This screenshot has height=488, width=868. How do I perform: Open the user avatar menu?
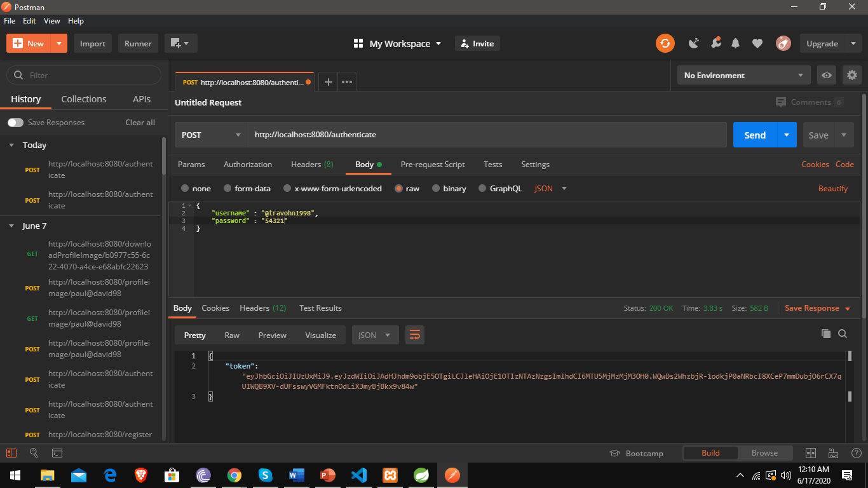[783, 43]
